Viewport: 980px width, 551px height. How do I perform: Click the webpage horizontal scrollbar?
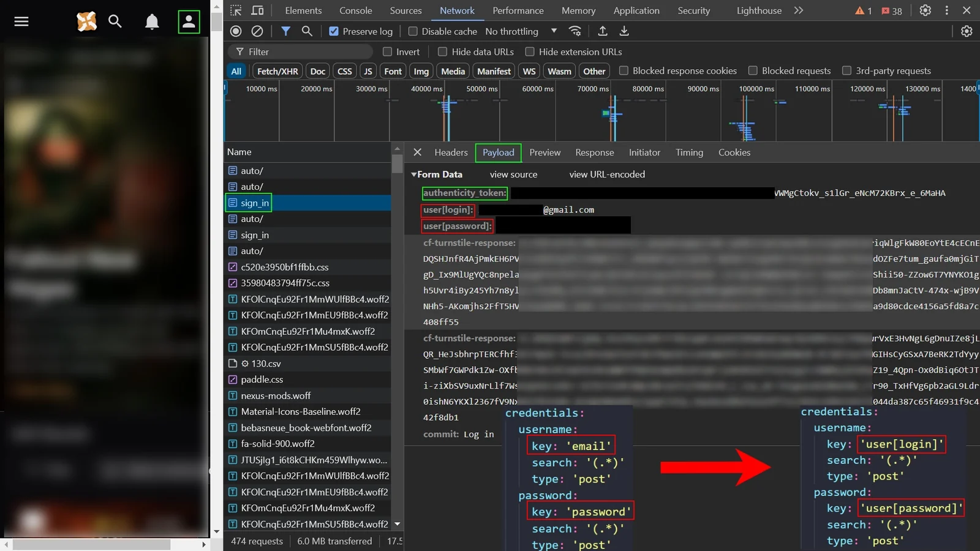tap(92, 544)
